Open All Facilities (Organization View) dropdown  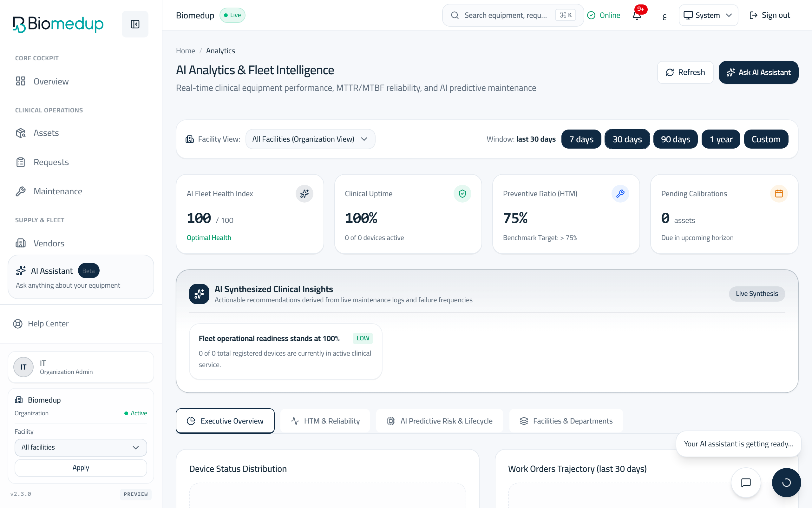tap(310, 139)
